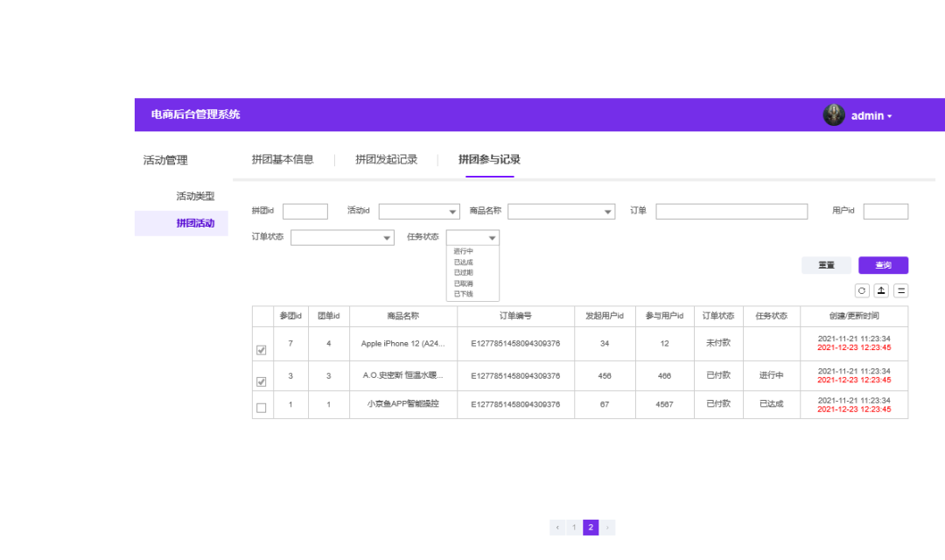Click the admin avatar image
945x560 pixels.
click(834, 115)
